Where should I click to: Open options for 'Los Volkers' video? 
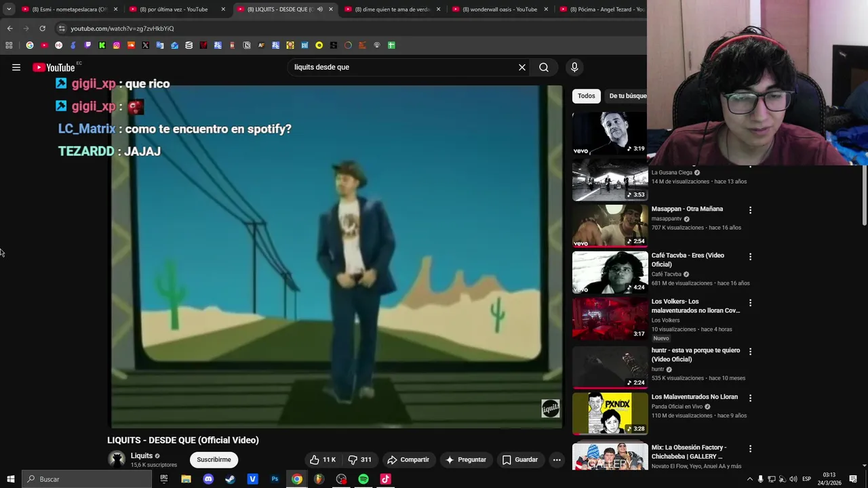click(750, 303)
